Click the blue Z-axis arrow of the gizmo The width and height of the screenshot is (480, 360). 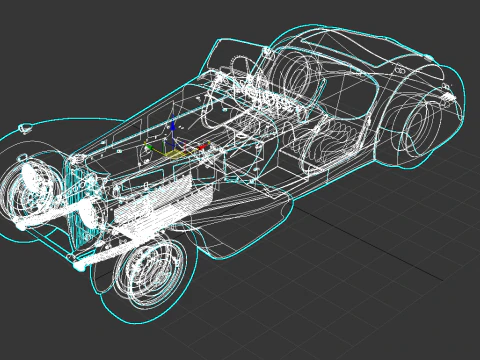173,126
